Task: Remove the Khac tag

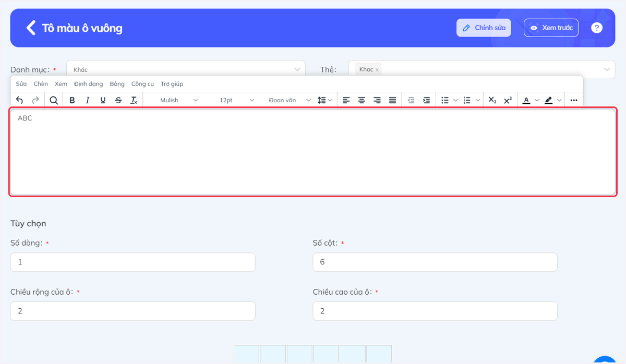Action: click(x=377, y=69)
